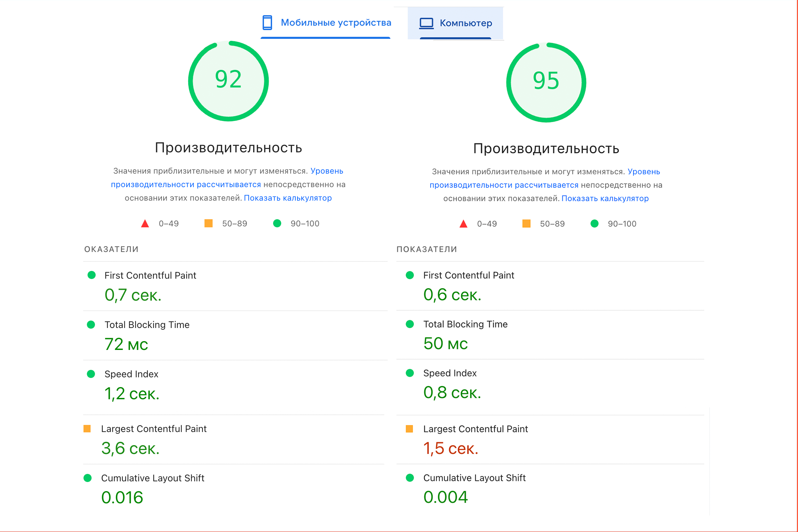Viewport: 798px width, 532px height.
Task: Click green dot beside desktop Total Blocking Time
Action: [410, 324]
